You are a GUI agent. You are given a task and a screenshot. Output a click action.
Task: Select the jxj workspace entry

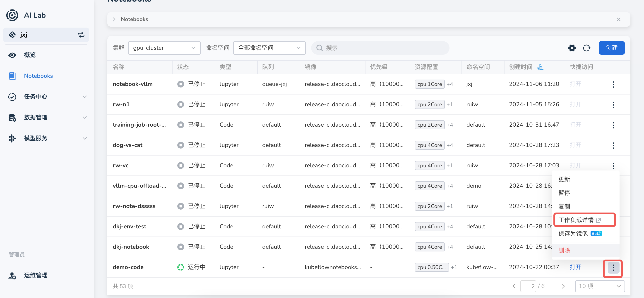tap(46, 35)
